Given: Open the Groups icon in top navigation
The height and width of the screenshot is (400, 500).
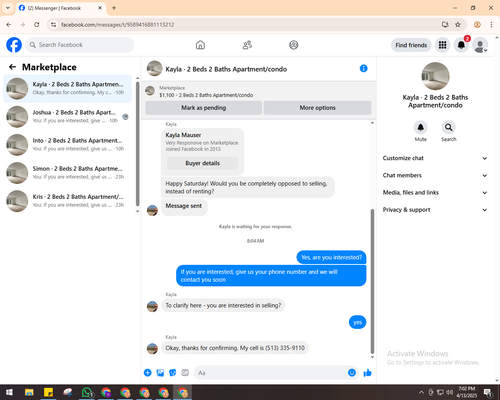Looking at the screenshot, I should 294,45.
